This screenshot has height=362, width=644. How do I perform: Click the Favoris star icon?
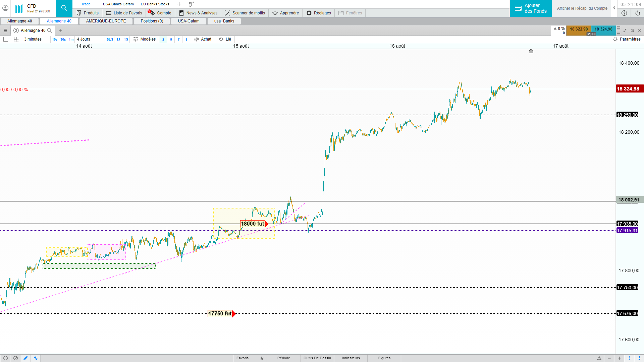pos(262,358)
